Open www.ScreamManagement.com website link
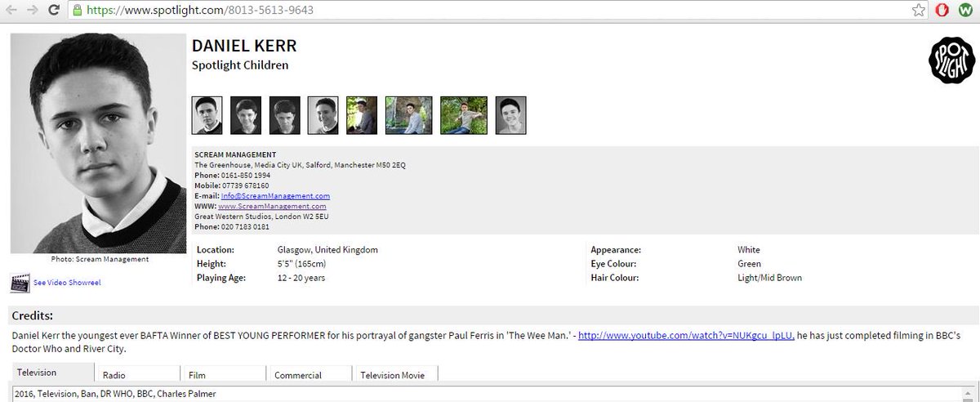Image resolution: width=980 pixels, height=402 pixels. [x=273, y=207]
